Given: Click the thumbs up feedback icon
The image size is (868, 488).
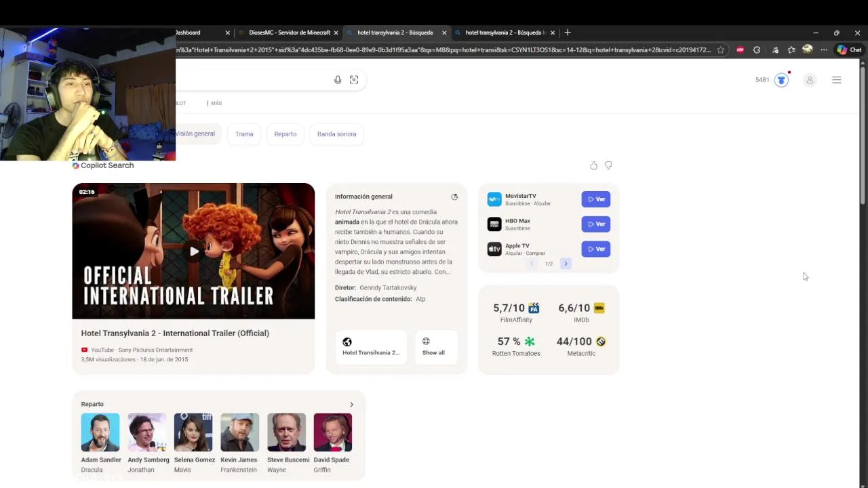Looking at the screenshot, I should pyautogui.click(x=594, y=165).
